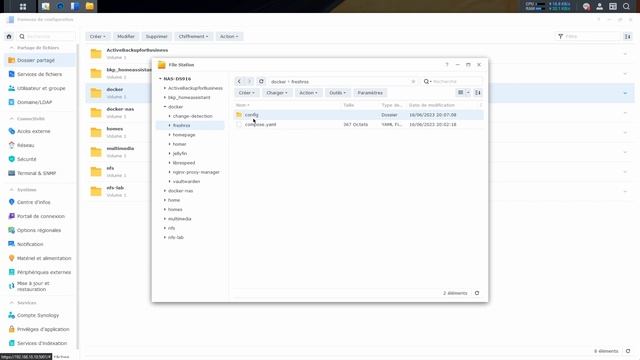This screenshot has height=360, width=640.
Task: Open Matériel et alimentation settings
Action: pos(40,258)
